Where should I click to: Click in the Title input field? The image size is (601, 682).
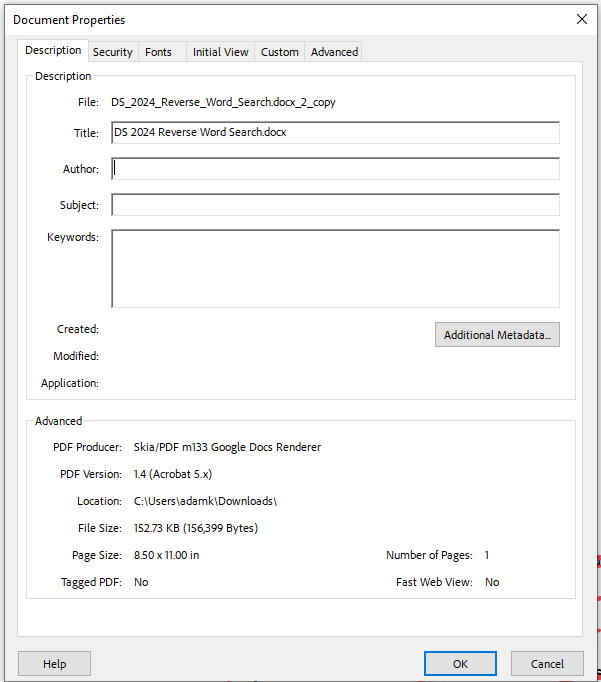click(335, 133)
